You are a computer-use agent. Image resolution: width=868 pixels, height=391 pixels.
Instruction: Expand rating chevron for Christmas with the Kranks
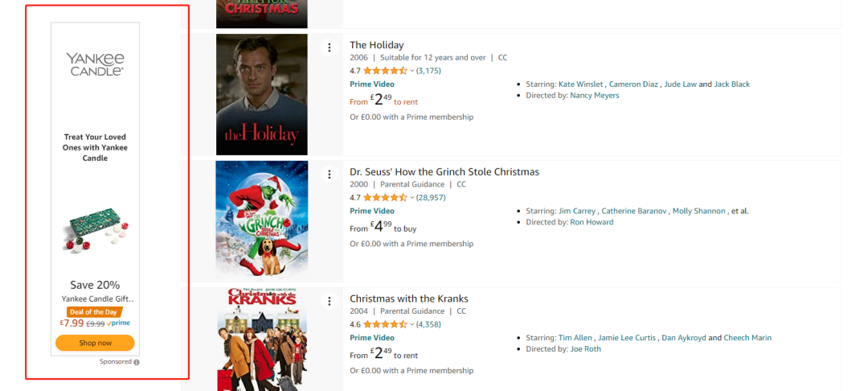[412, 324]
